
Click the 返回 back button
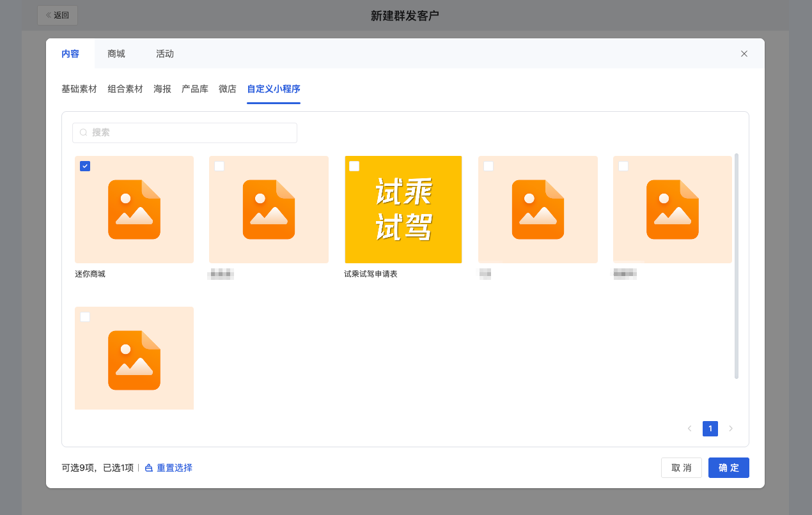pos(58,15)
